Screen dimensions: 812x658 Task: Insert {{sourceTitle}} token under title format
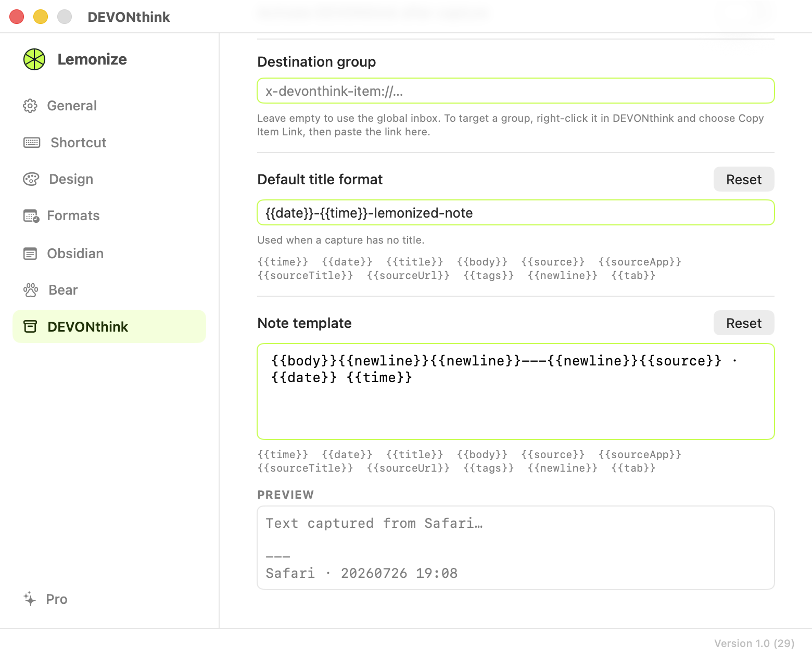pos(305,275)
